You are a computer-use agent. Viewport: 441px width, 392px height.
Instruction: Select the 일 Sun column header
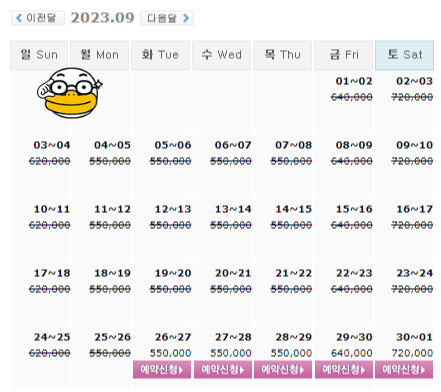(39, 55)
